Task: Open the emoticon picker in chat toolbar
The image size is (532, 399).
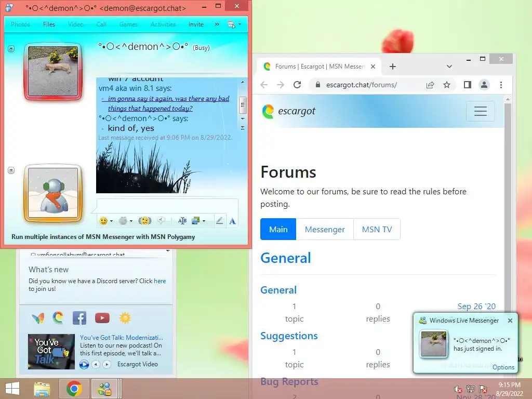Action: [x=103, y=221]
